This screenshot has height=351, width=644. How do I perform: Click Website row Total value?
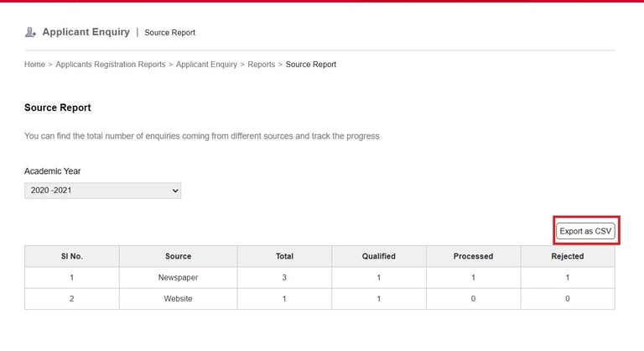click(284, 299)
